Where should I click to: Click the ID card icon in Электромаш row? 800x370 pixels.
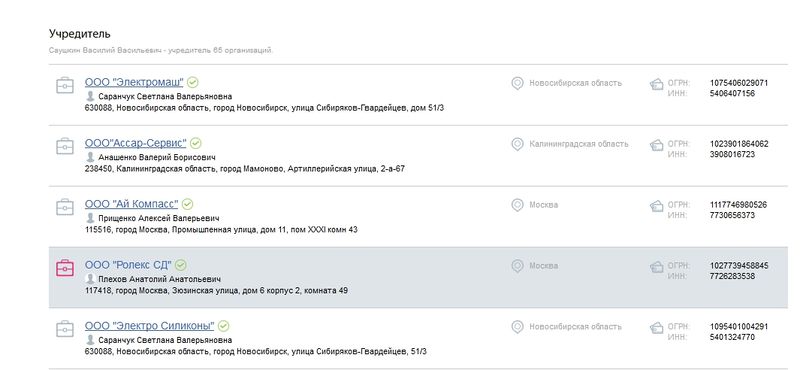[x=657, y=84]
